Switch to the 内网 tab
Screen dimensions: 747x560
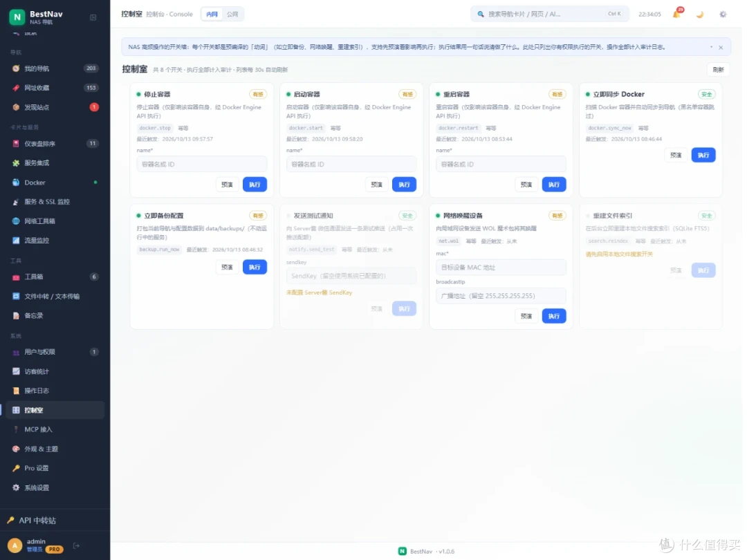(212, 15)
